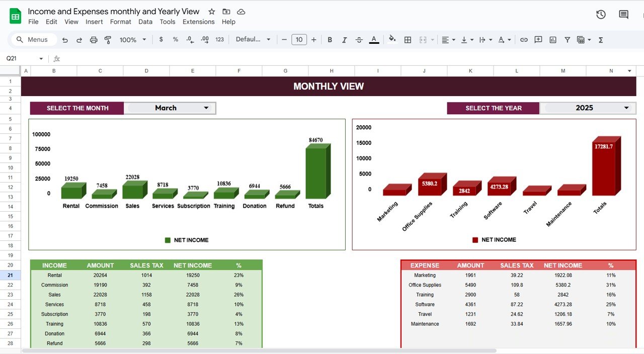This screenshot has width=644, height=354.
Task: Open the borders tool
Action: point(408,40)
